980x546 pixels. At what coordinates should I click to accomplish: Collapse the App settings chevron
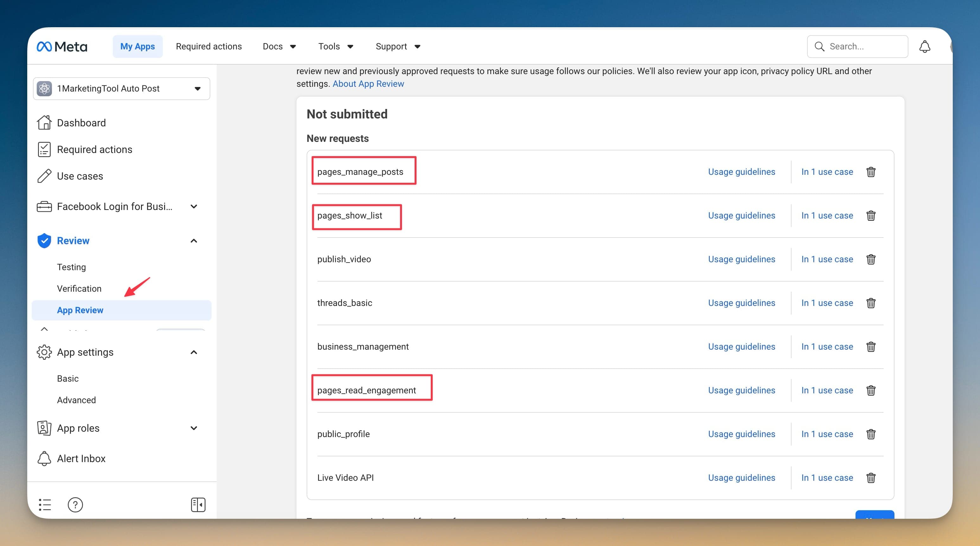click(194, 352)
